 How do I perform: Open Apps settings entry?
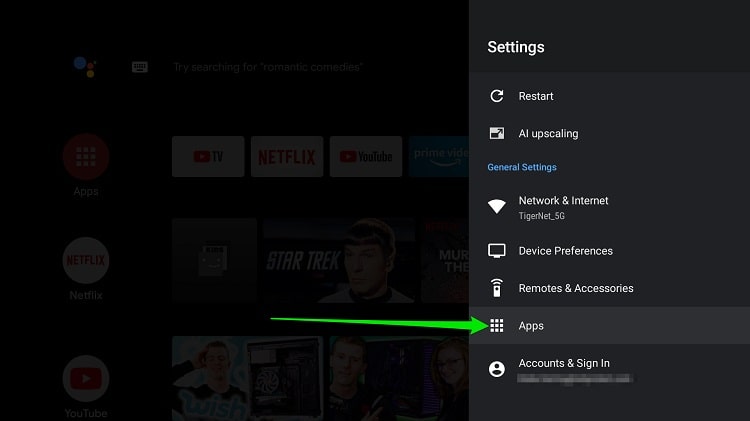coord(609,325)
